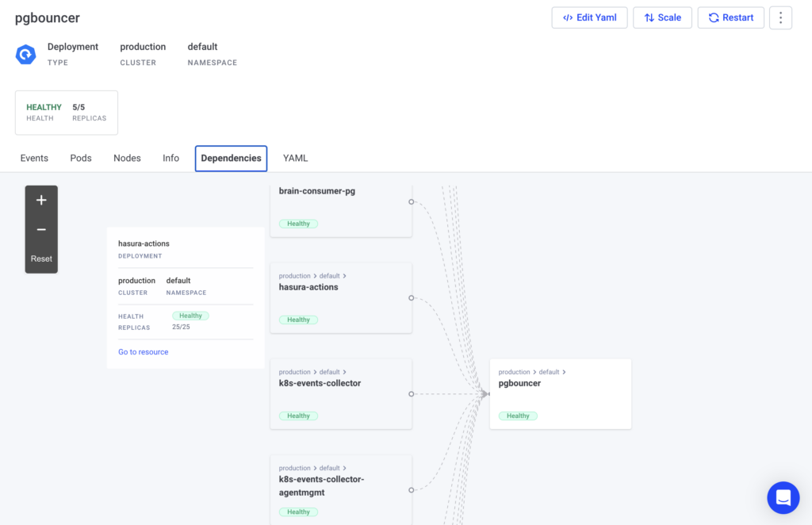The width and height of the screenshot is (812, 525).
Task: Click production breadcrumb on pgbouncer graph node
Action: coord(514,372)
